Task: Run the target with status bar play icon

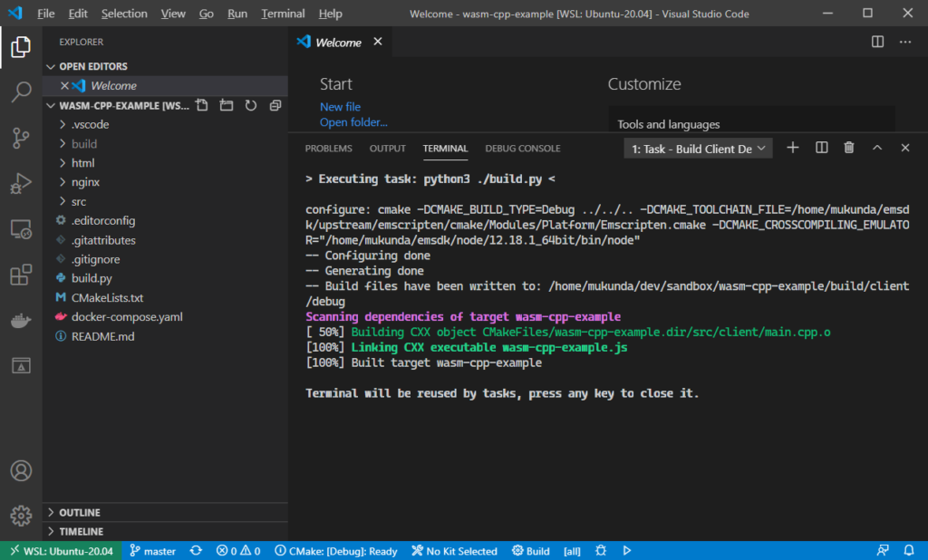Action: [627, 551]
